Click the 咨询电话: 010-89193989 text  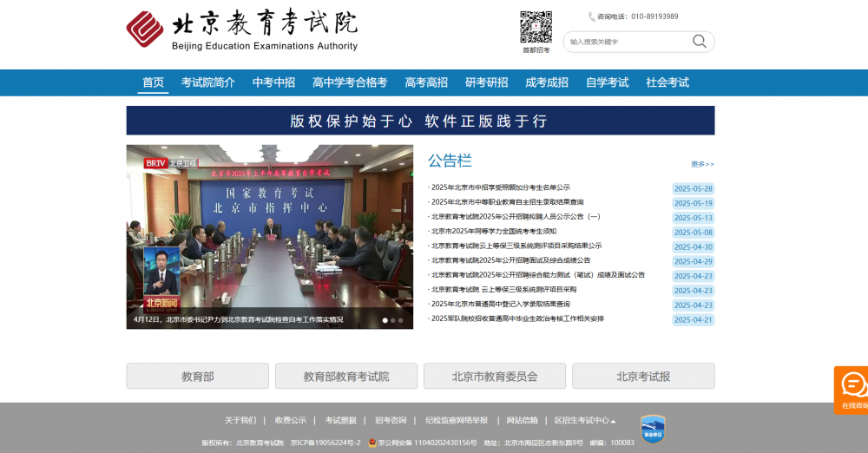point(638,16)
